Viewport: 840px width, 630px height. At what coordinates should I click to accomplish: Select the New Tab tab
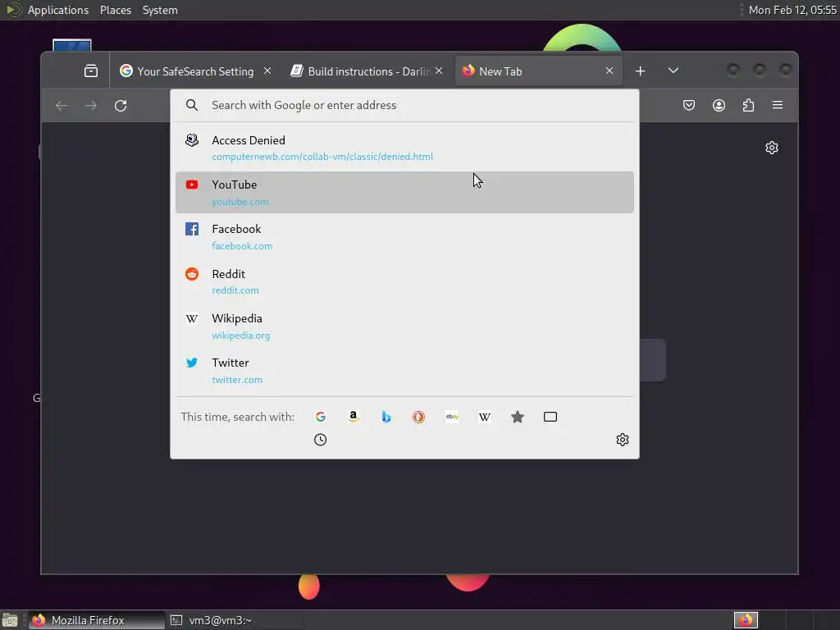click(x=539, y=71)
